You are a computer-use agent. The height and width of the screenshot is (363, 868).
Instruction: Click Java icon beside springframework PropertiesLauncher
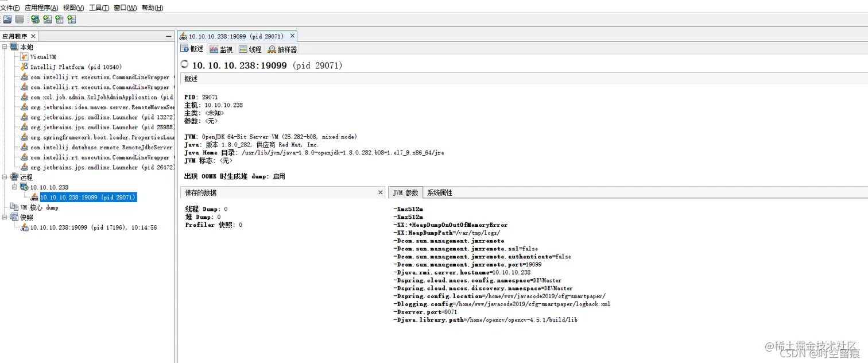coord(25,137)
